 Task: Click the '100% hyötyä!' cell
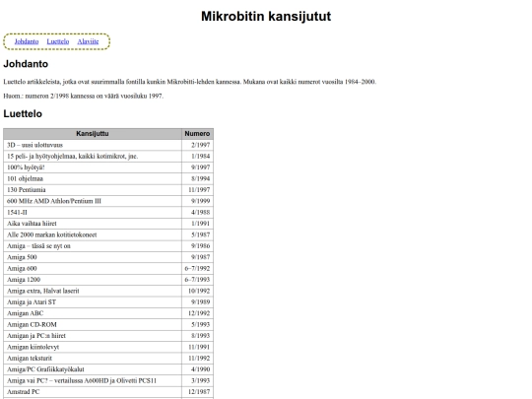(93, 167)
